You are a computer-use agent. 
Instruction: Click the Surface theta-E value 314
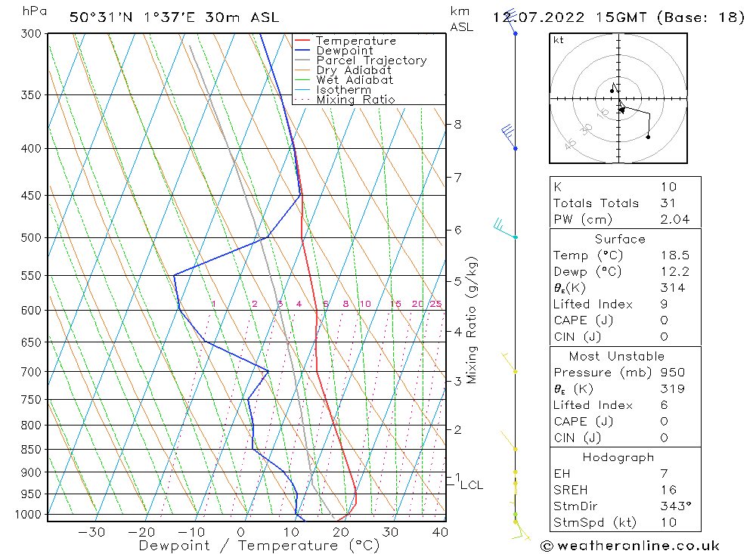click(x=673, y=288)
